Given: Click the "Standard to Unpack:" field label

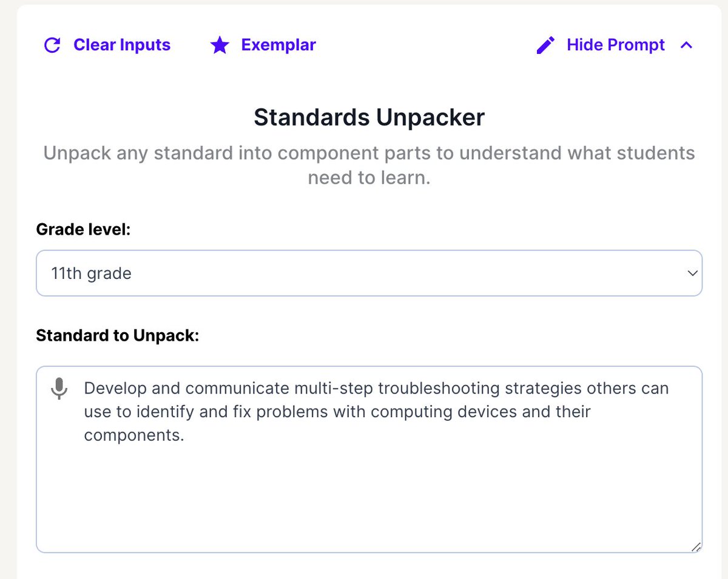Looking at the screenshot, I should point(118,335).
